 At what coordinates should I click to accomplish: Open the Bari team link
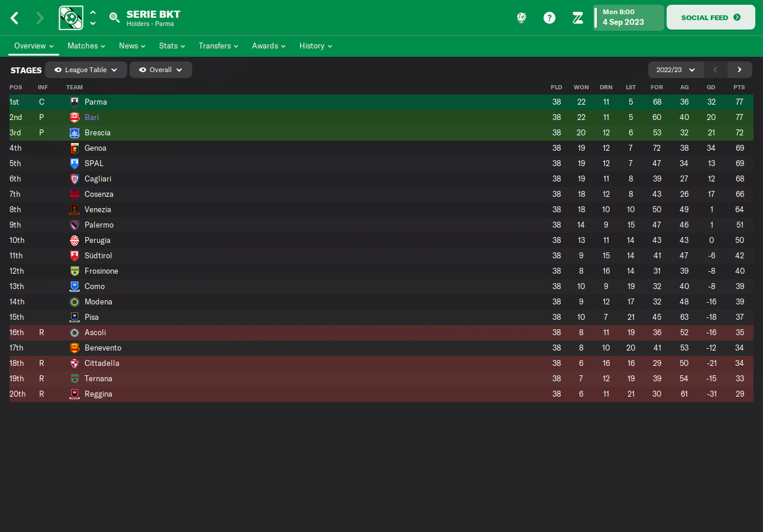[x=92, y=118]
